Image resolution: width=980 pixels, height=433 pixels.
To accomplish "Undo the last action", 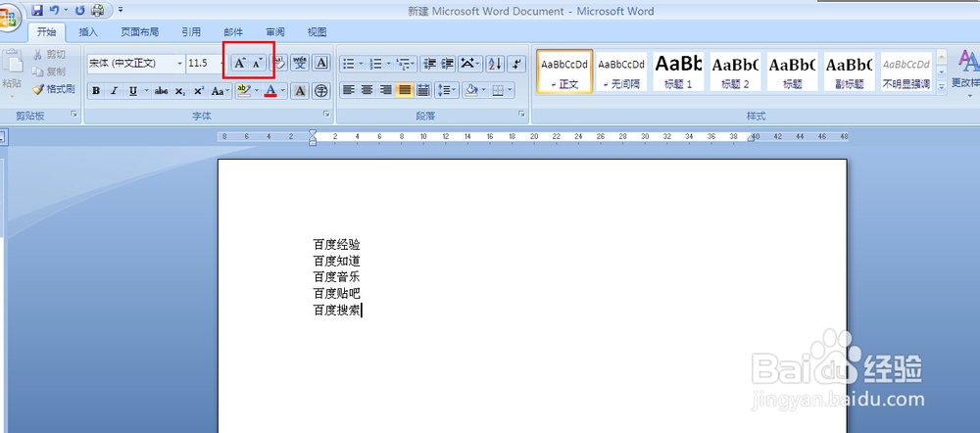I will click(54, 10).
